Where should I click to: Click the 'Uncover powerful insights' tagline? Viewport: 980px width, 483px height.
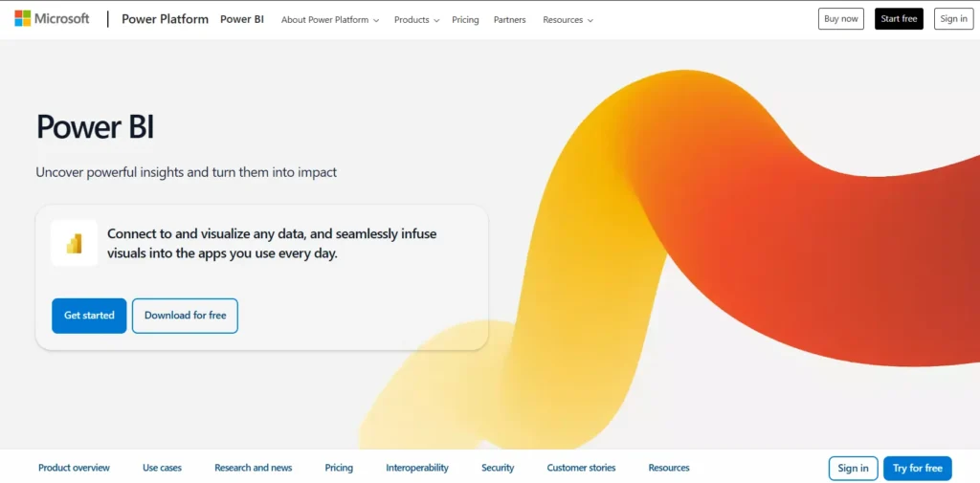[x=187, y=172]
